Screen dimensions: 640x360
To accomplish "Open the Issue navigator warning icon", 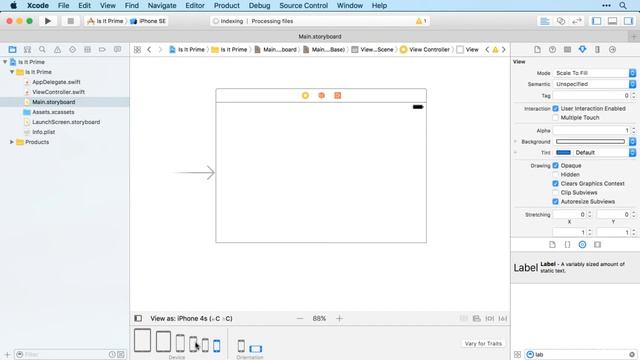I will (x=57, y=49).
